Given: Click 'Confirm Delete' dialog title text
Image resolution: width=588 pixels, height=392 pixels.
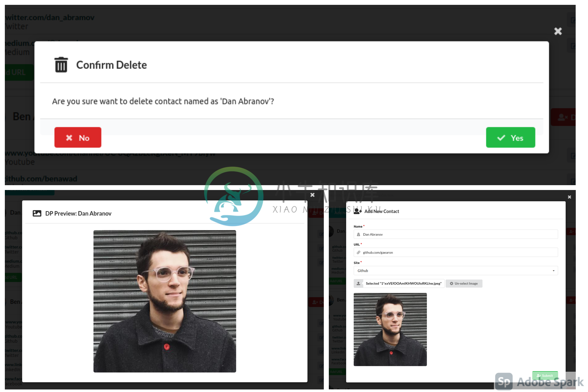Looking at the screenshot, I should [x=112, y=65].
